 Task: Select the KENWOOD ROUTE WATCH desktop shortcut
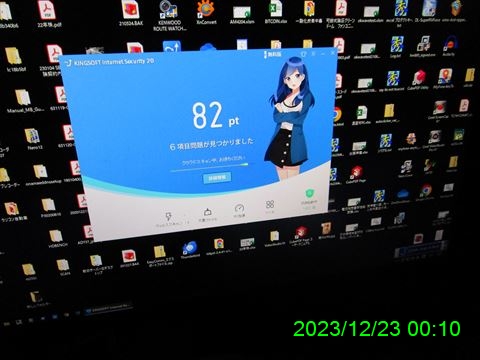[x=169, y=16]
